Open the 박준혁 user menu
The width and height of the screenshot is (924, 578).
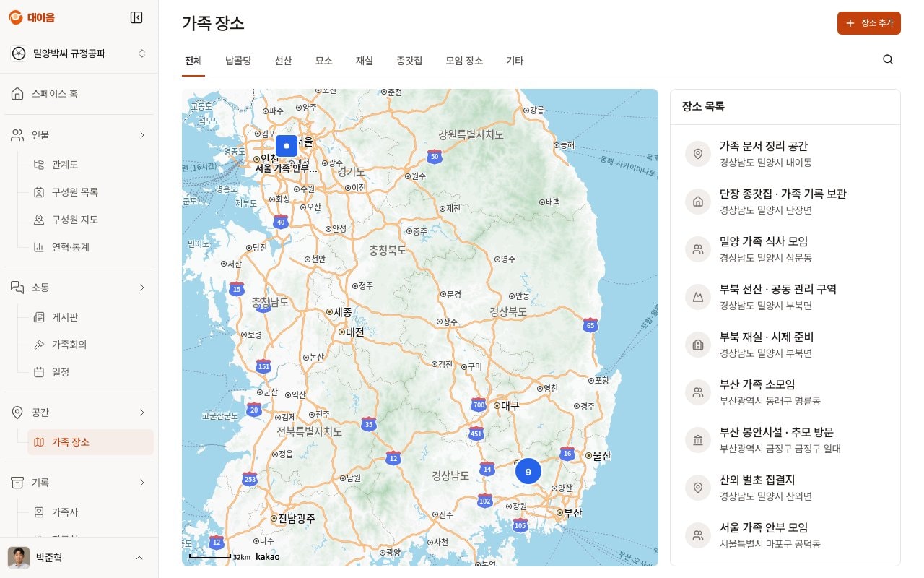tap(79, 558)
